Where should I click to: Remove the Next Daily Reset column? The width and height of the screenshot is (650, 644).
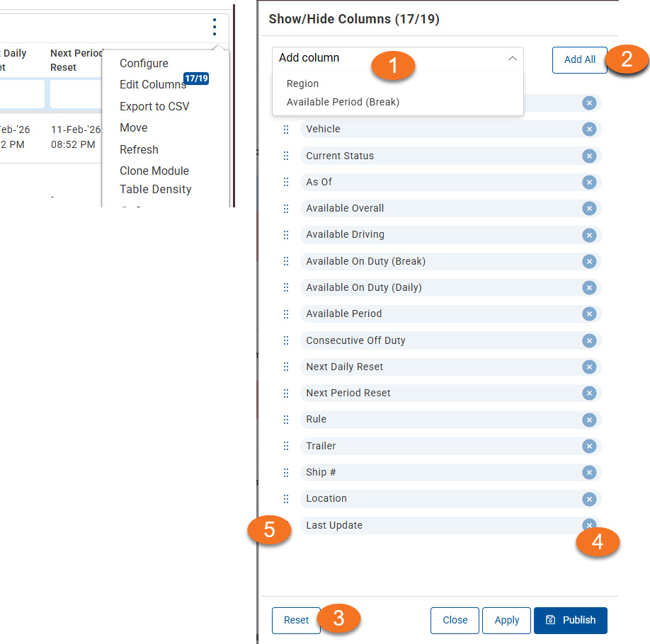coord(589,367)
